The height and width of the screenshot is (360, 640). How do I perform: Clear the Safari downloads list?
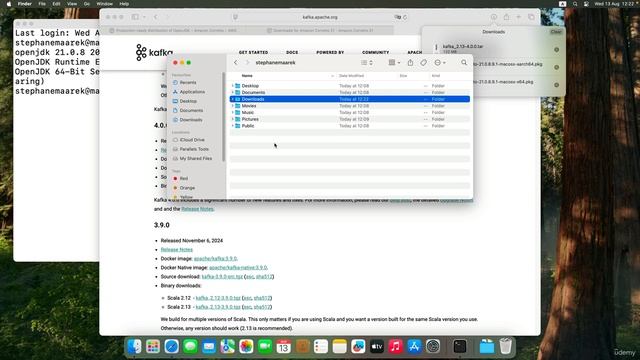pyautogui.click(x=556, y=32)
